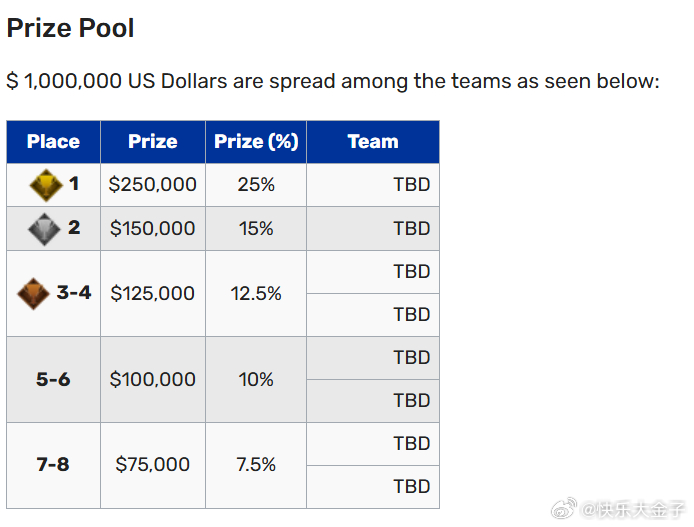Click the Team column header
This screenshot has height=527, width=694.
point(373,142)
